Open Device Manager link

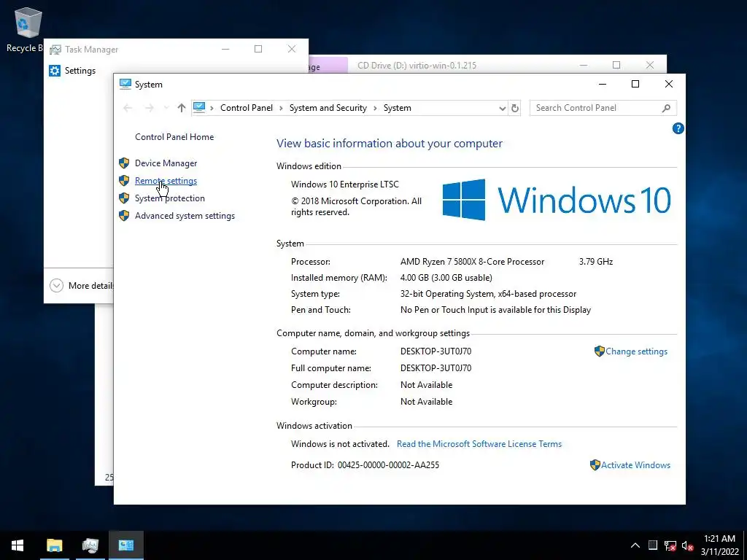pyautogui.click(x=166, y=163)
